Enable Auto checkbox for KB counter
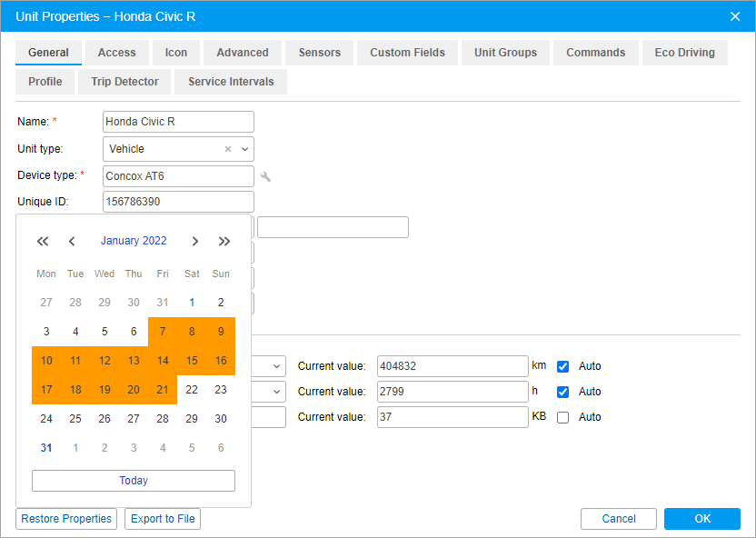The height and width of the screenshot is (538, 756). click(x=562, y=417)
